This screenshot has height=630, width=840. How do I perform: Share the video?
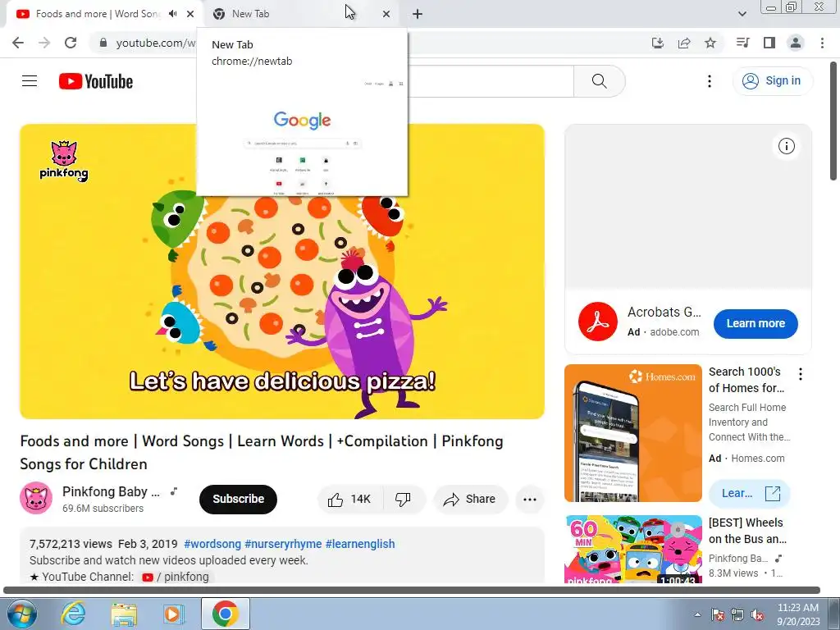[x=470, y=500]
